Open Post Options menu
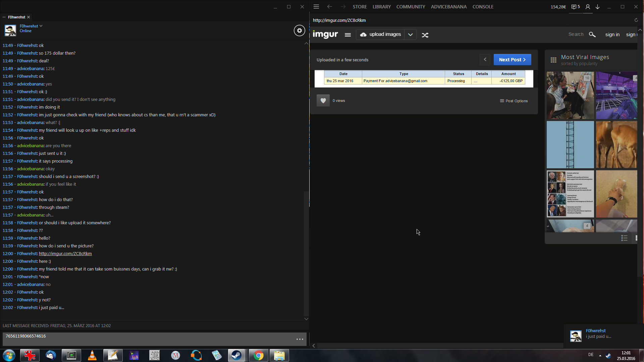Viewport: 644px width, 362px height. 514,101
